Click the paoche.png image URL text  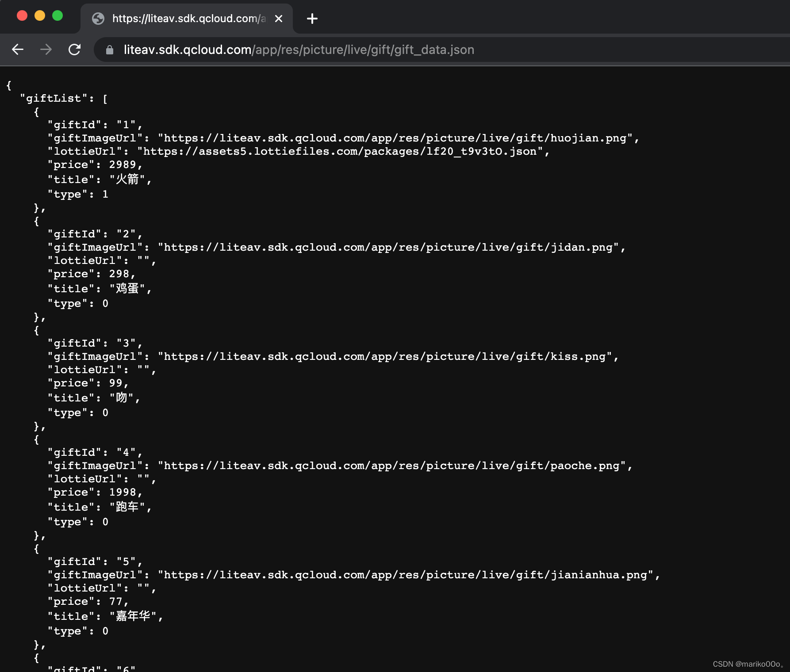pos(393,466)
